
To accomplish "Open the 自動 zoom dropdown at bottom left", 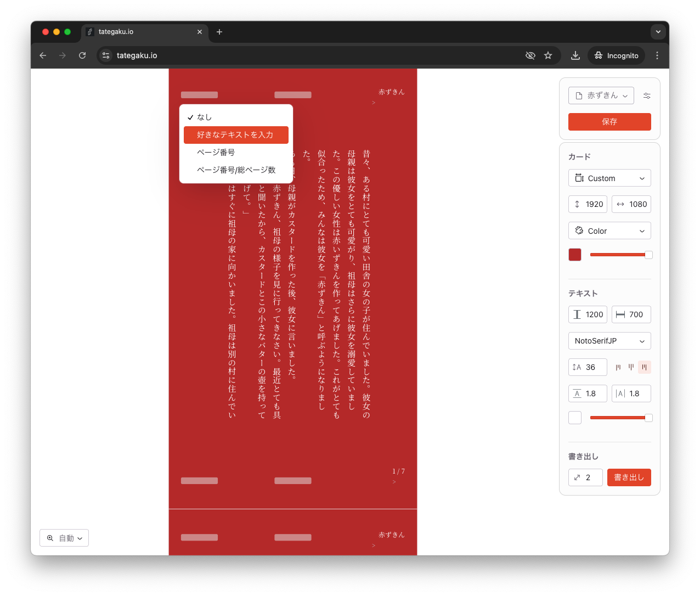I will click(64, 538).
